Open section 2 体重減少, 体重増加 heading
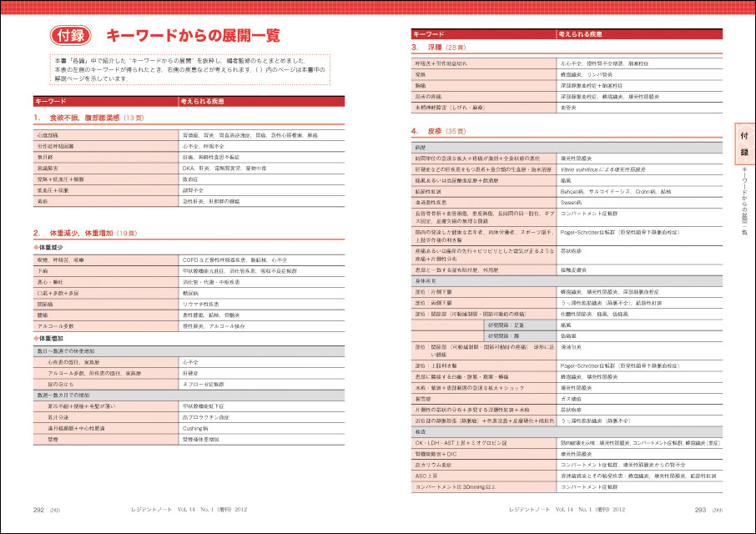The width and height of the screenshot is (756, 534). pos(85,233)
